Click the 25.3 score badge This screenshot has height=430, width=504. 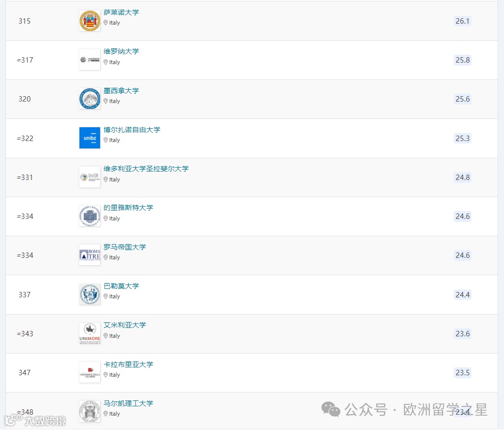pos(462,138)
